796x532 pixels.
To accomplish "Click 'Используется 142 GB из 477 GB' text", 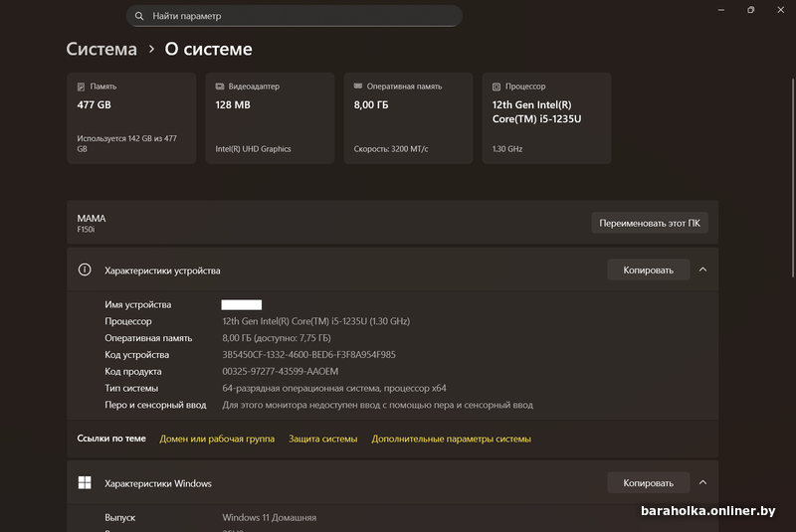I will point(127,143).
